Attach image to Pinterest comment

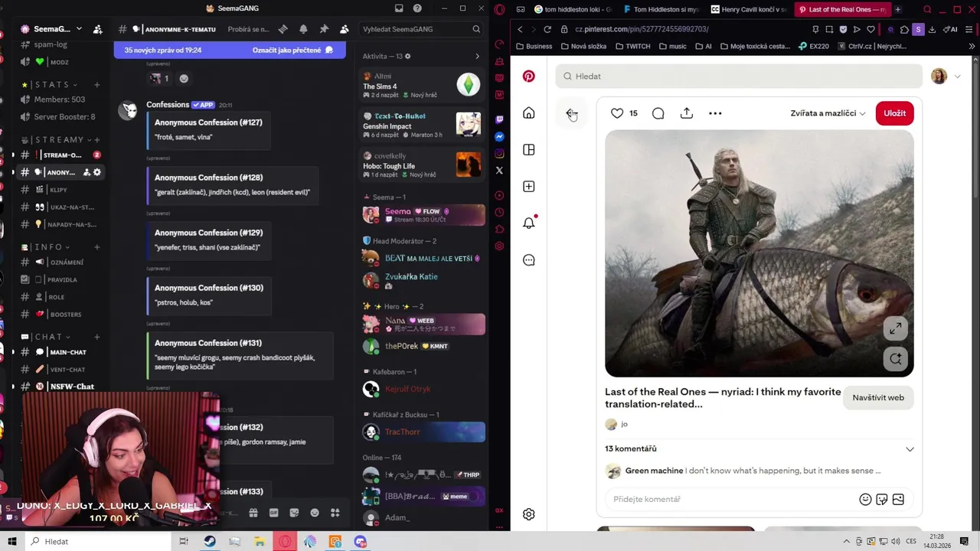(x=898, y=499)
